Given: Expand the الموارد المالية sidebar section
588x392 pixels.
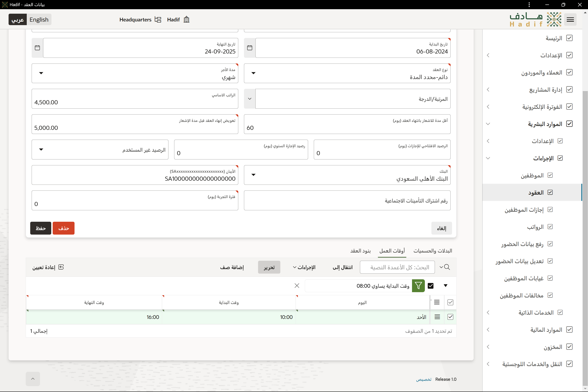Looking at the screenshot, I should 488,330.
